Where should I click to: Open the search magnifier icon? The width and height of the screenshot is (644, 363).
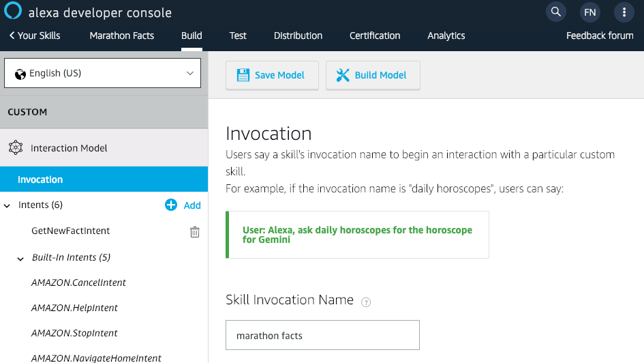(x=555, y=12)
